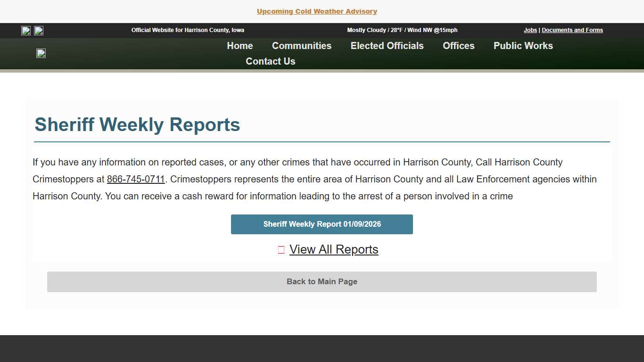
Task: Open Sheriff Weekly Report 01/09/2026
Action: tap(322, 224)
